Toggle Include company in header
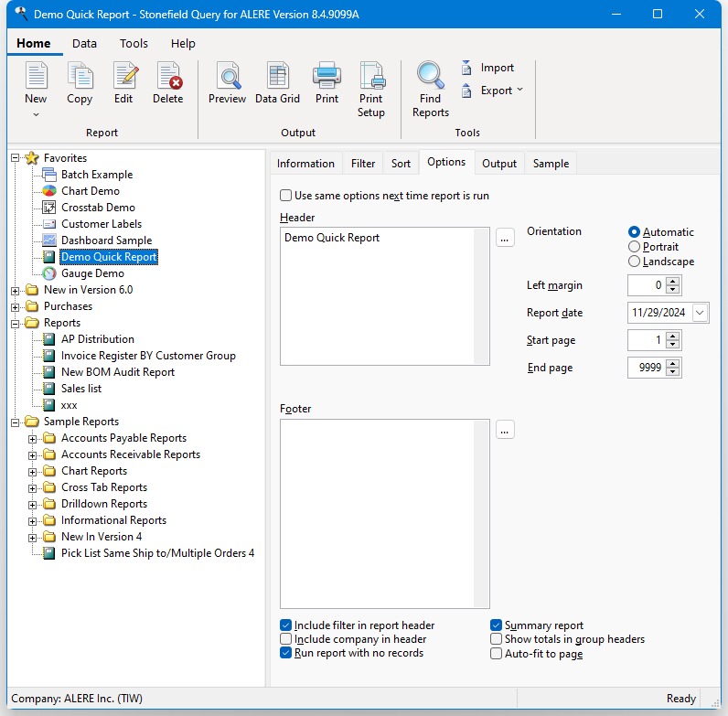Image resolution: width=728 pixels, height=716 pixels. (x=286, y=639)
